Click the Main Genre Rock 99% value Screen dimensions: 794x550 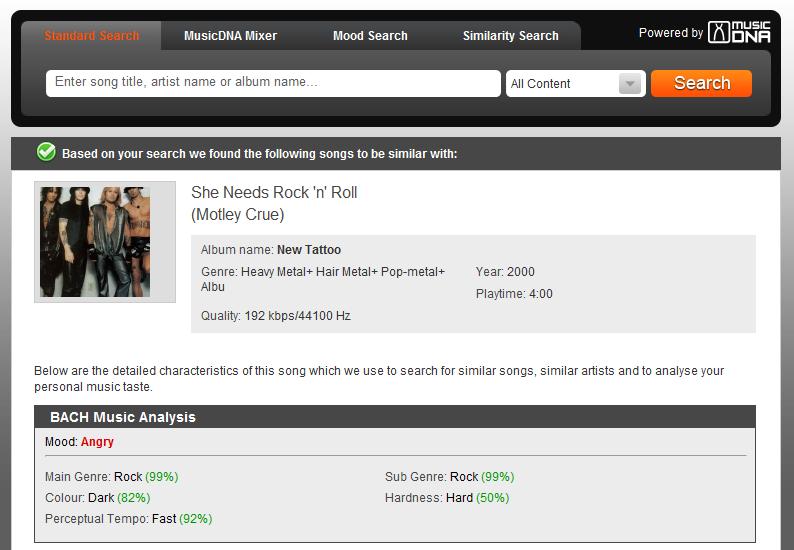pyautogui.click(x=146, y=477)
